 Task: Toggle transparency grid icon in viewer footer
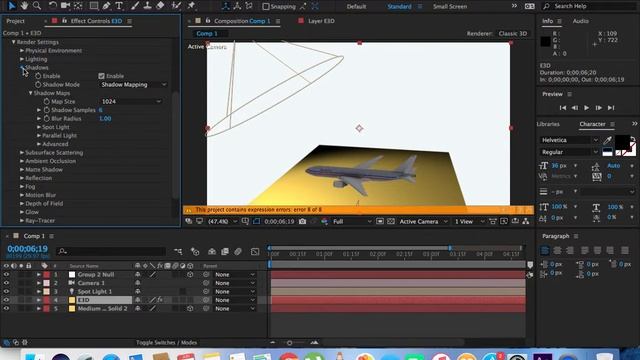pyautogui.click(x=391, y=221)
